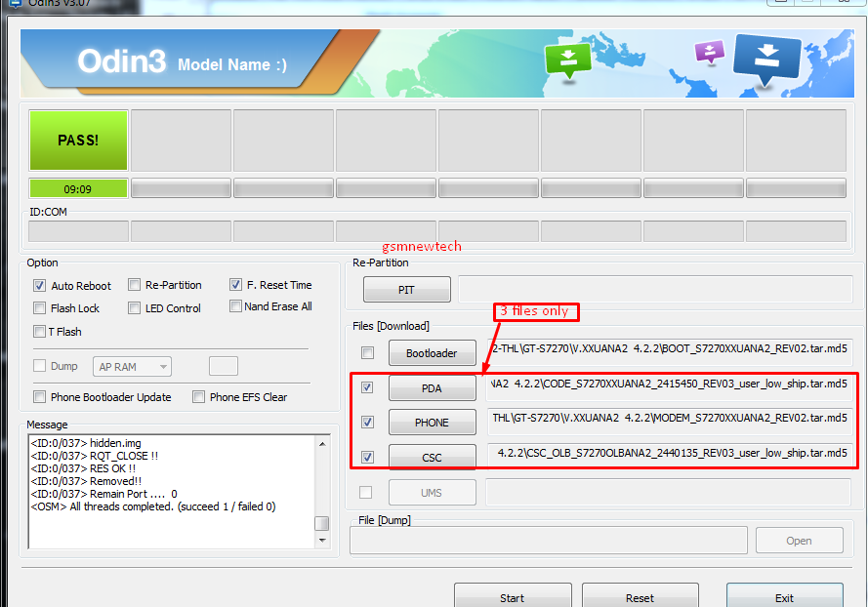This screenshot has height=607, width=868.
Task: Click the green PASS! status box
Action: (79, 140)
